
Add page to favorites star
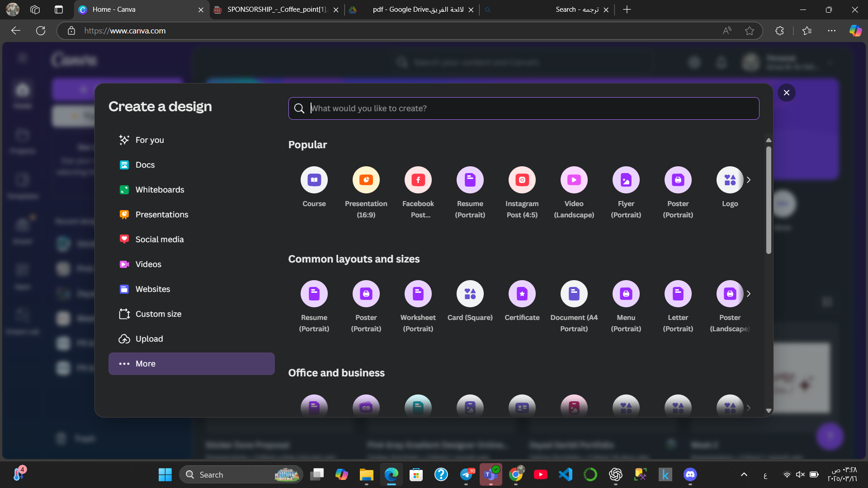pos(750,31)
